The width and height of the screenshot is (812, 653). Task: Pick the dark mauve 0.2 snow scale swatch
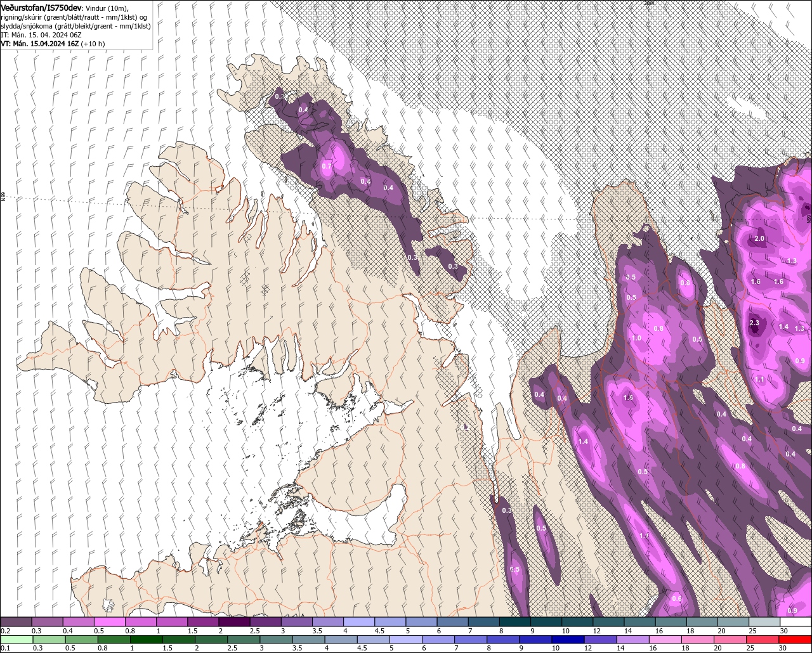pyautogui.click(x=16, y=621)
